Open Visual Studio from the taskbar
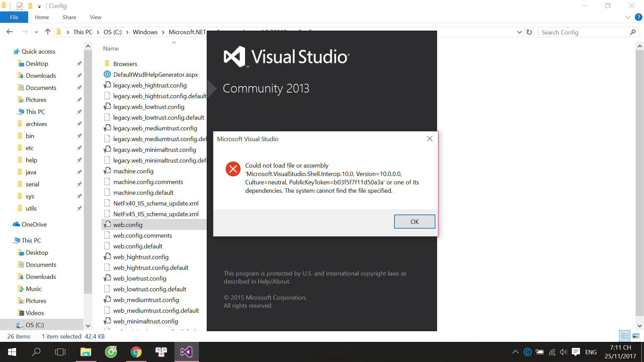The image size is (644, 362). point(186,352)
